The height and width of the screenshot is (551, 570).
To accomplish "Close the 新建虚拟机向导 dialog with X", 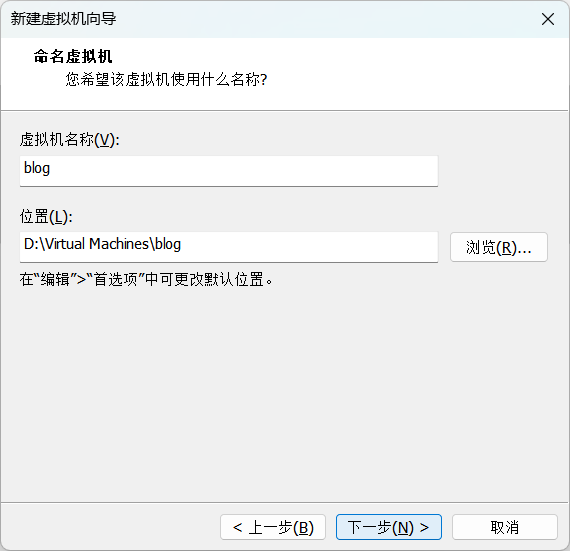I will click(547, 19).
